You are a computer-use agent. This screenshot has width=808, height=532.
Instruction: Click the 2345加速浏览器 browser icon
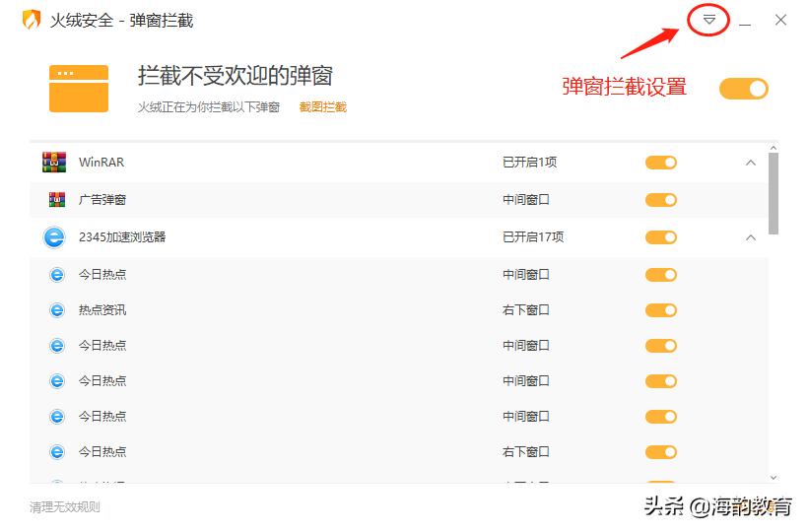pyautogui.click(x=54, y=237)
